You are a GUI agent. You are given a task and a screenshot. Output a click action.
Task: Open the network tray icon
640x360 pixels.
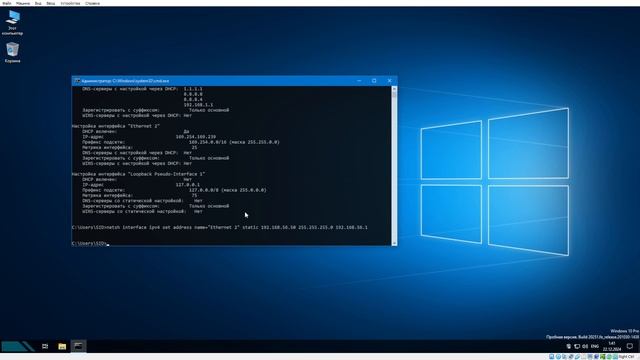(x=577, y=346)
